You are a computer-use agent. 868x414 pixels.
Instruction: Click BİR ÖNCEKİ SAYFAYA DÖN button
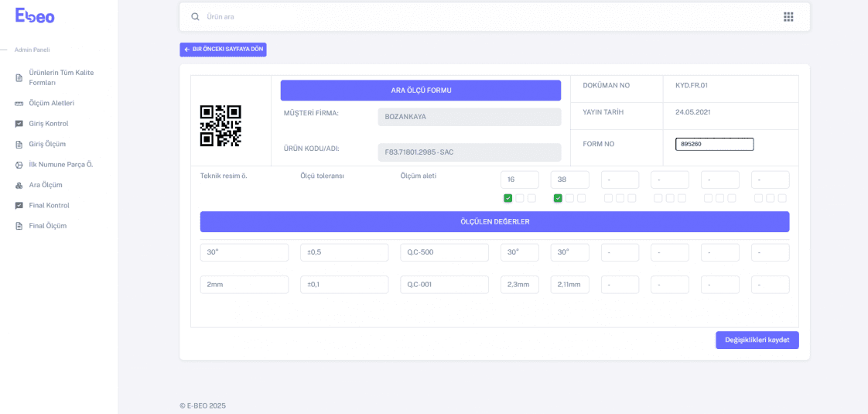tap(223, 50)
